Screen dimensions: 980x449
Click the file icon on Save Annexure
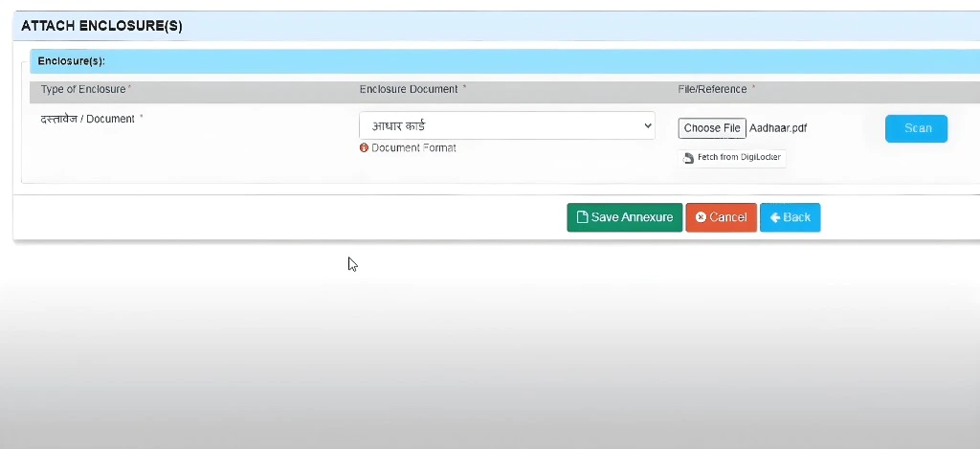coord(581,217)
